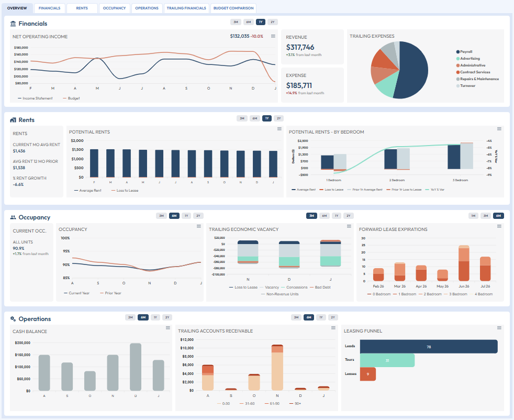Open the Budget Comparison tab
The height and width of the screenshot is (420, 514).
tap(233, 8)
